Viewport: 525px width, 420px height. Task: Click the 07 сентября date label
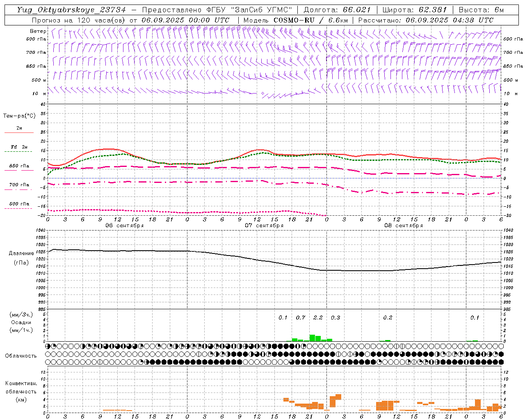264,226
